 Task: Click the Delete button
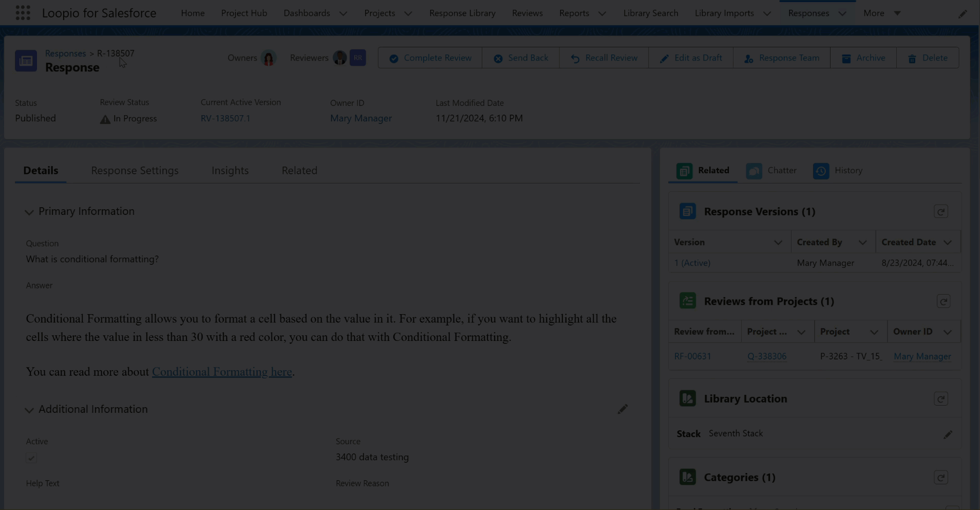coord(928,58)
